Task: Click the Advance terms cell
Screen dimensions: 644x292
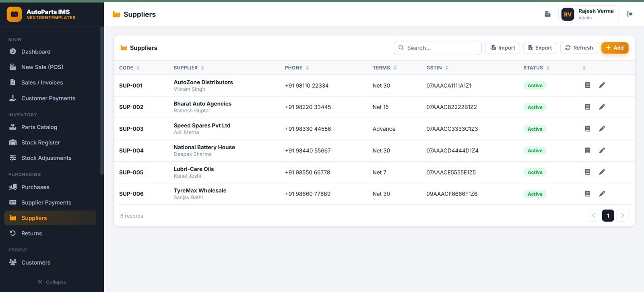Action: pos(384,129)
